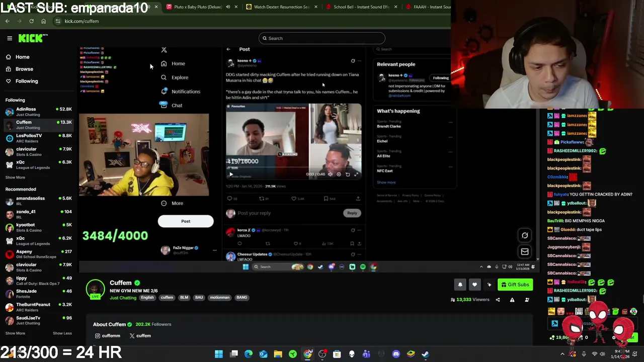Screen dimensions: 644x362
Task: Select the cuffem stream tag
Action: click(x=167, y=298)
